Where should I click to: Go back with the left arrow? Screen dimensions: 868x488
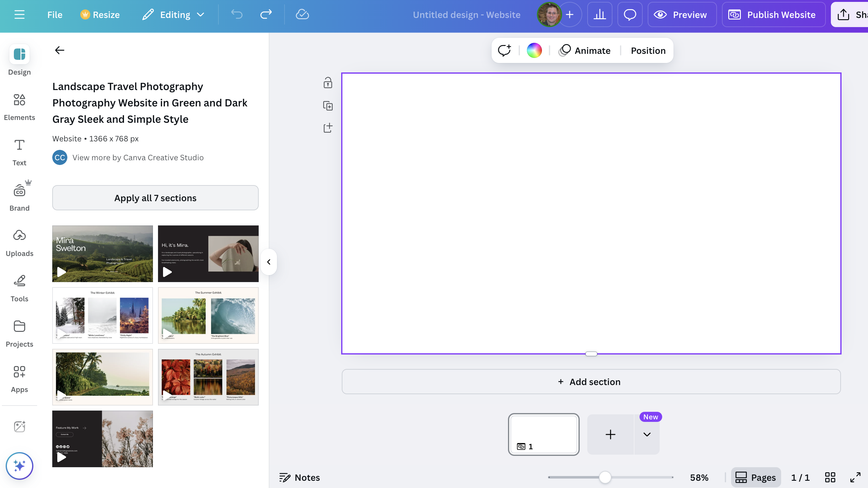pos(59,50)
